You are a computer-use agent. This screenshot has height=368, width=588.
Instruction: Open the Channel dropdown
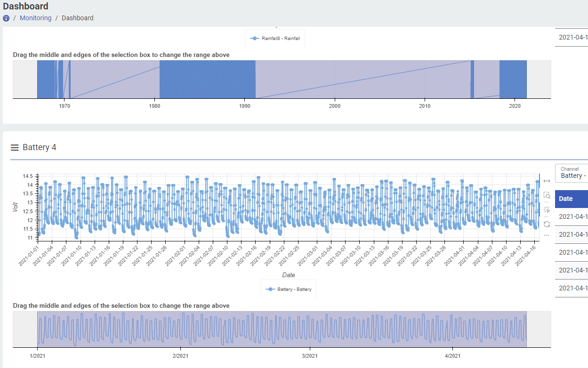572,173
